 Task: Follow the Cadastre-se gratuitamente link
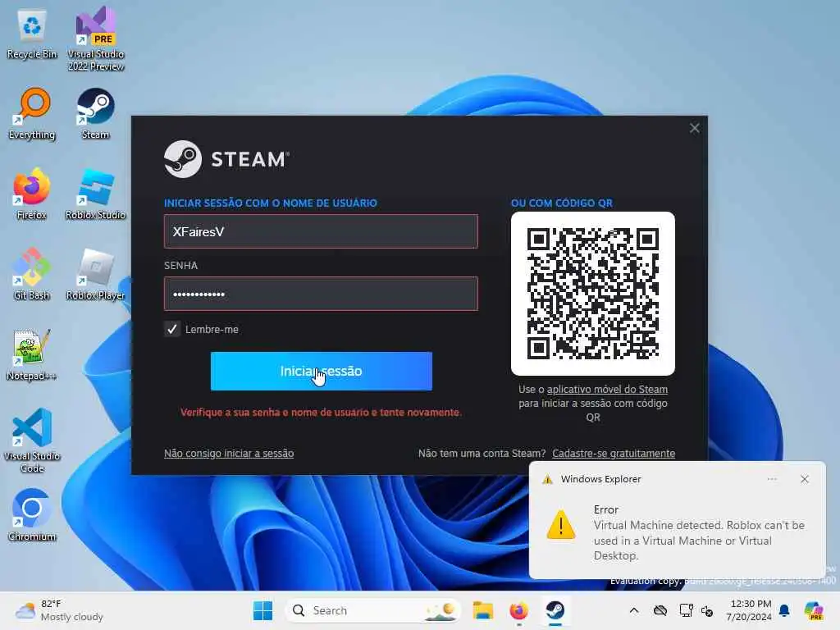point(614,453)
